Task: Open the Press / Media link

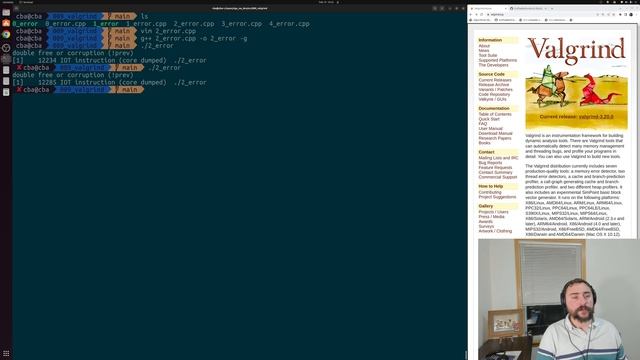Action: pyautogui.click(x=491, y=217)
